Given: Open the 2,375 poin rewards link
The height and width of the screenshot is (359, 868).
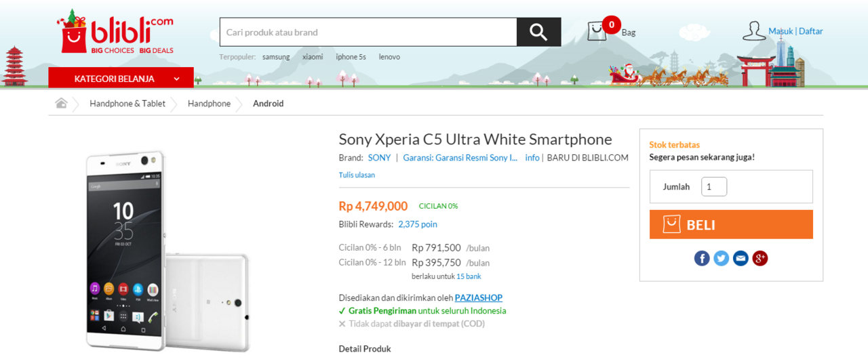Looking at the screenshot, I should pyautogui.click(x=418, y=224).
